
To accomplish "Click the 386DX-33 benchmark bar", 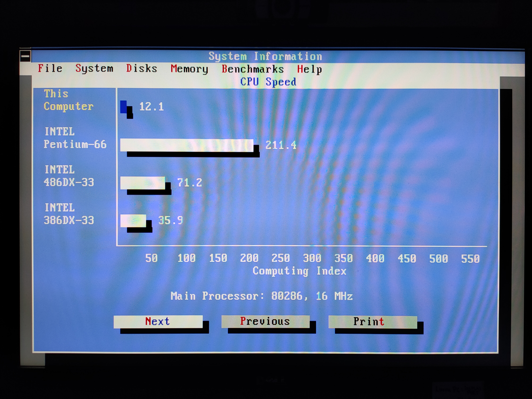I will (133, 221).
